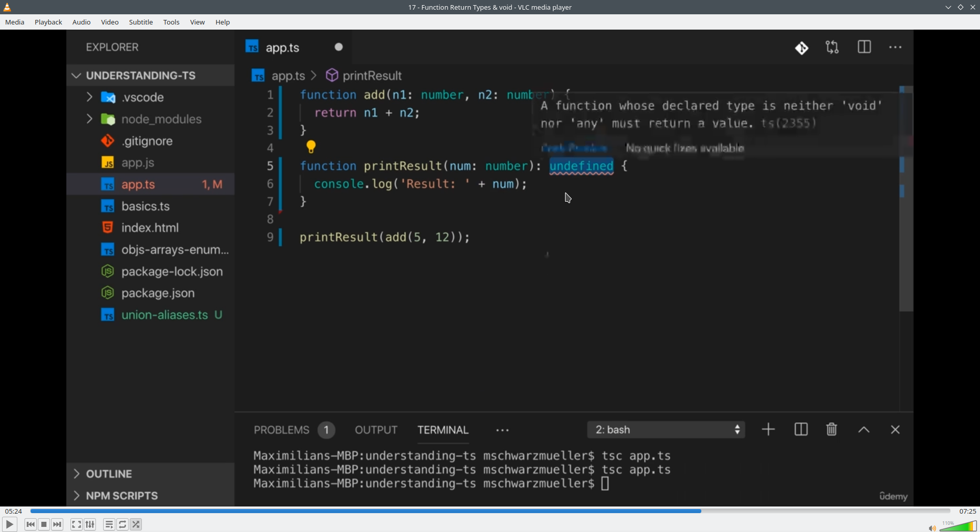Open the Video menu

pos(110,22)
